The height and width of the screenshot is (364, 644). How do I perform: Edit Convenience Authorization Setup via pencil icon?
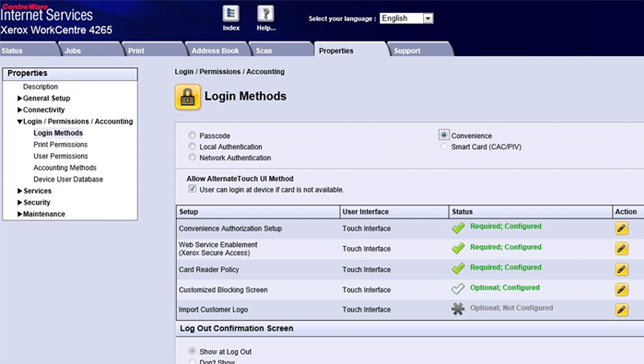click(x=621, y=228)
